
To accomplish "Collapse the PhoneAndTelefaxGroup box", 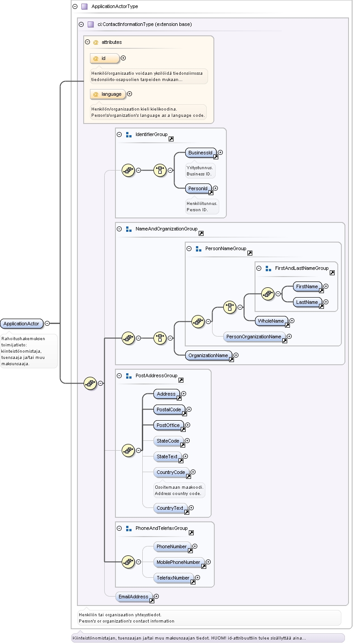I will (119, 528).
